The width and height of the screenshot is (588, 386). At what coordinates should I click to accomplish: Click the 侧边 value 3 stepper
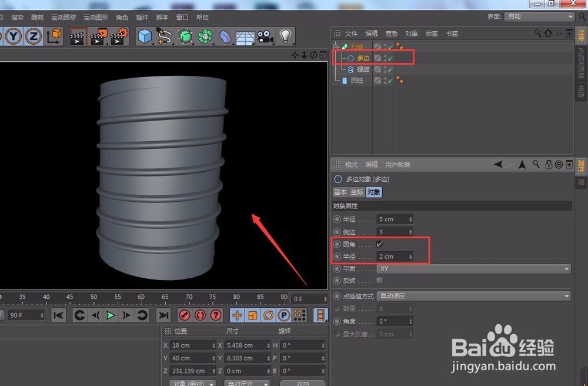point(410,232)
